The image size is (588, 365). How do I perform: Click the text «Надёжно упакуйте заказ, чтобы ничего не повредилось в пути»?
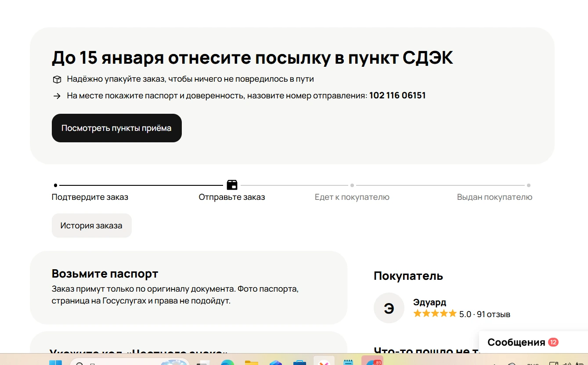coord(191,80)
